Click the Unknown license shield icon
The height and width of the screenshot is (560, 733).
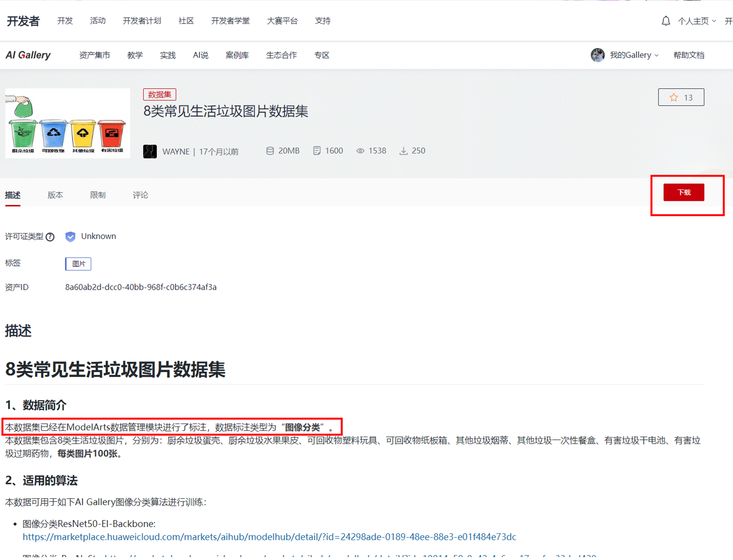pos(70,237)
